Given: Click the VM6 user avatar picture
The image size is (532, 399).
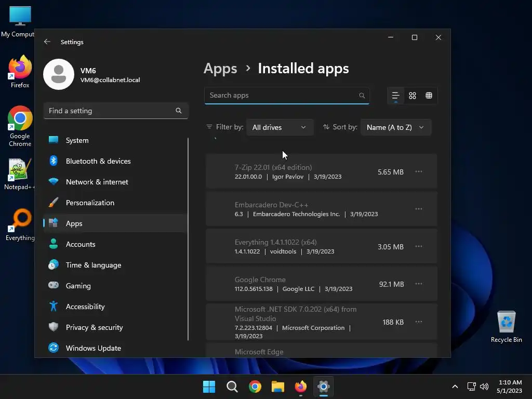Looking at the screenshot, I should pyautogui.click(x=59, y=74).
